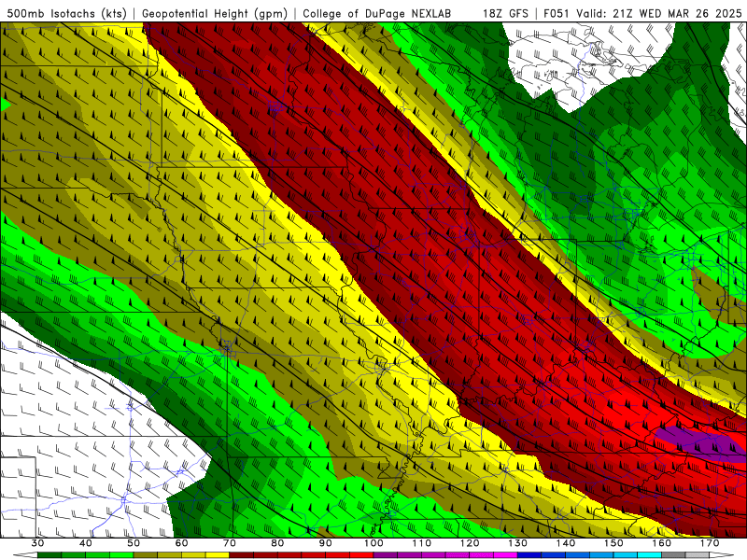
Task: Select the dark blue swatch starting at 130
Action: click(529, 555)
